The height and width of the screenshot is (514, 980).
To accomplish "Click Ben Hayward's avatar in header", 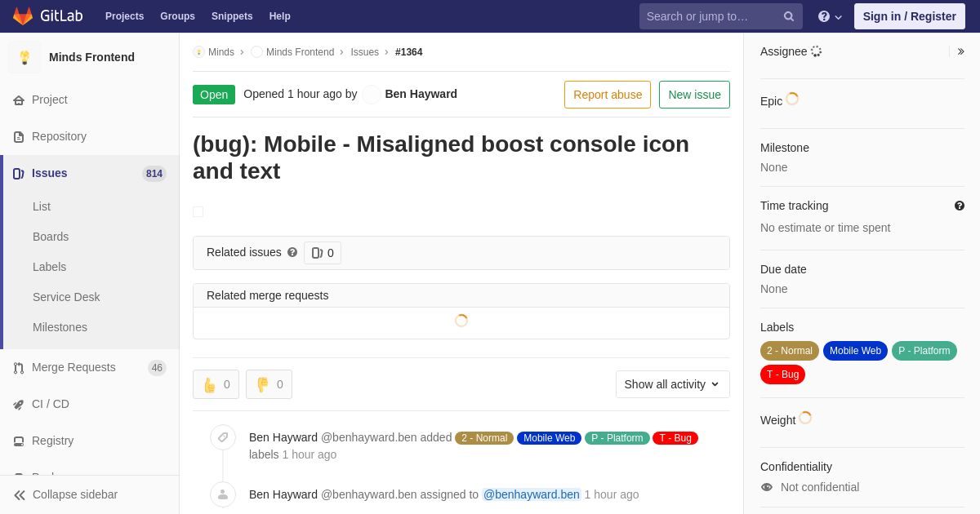I will 372,95.
